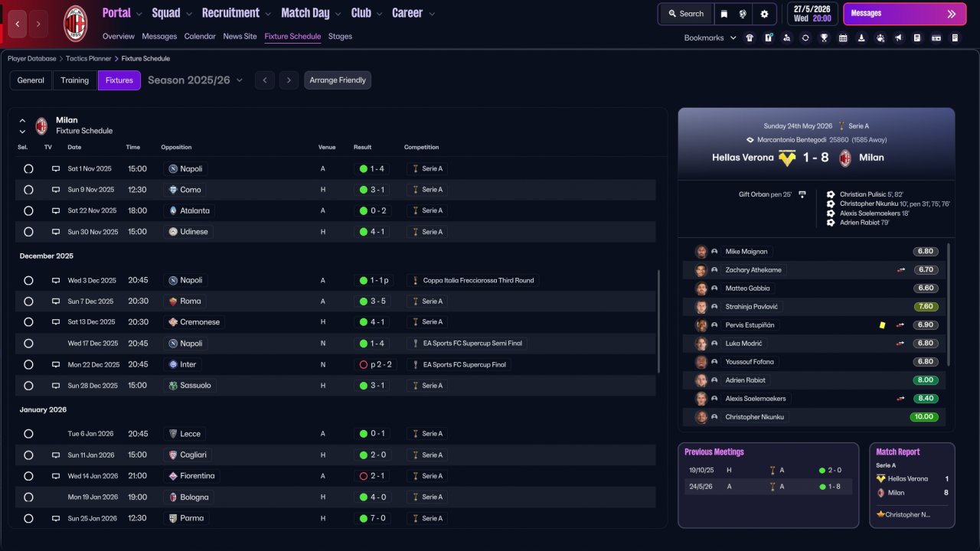Go forward with the right arrow navigation button
The height and width of the screenshot is (551, 980).
point(38,24)
